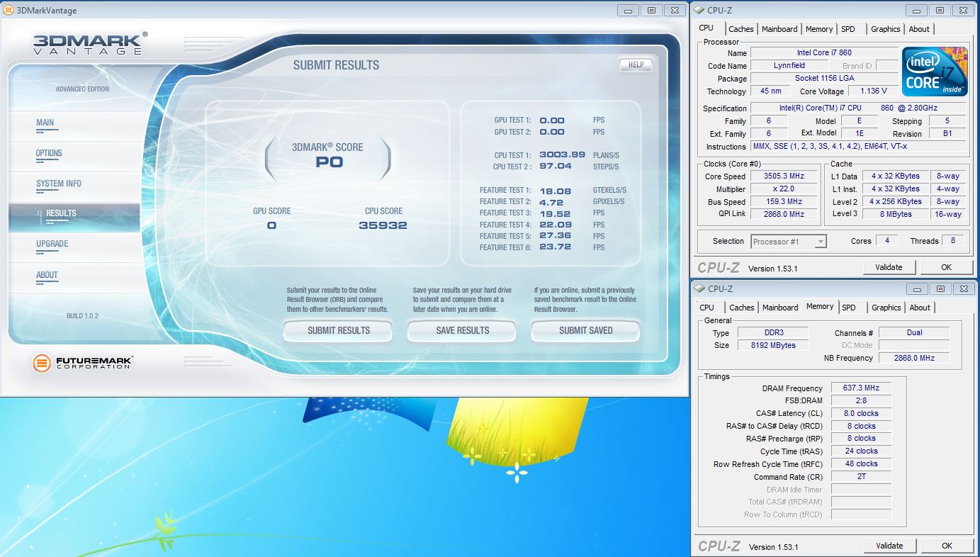Image resolution: width=980 pixels, height=557 pixels.
Task: Switch to Memory tab in top CPU-Z
Action: point(819,29)
